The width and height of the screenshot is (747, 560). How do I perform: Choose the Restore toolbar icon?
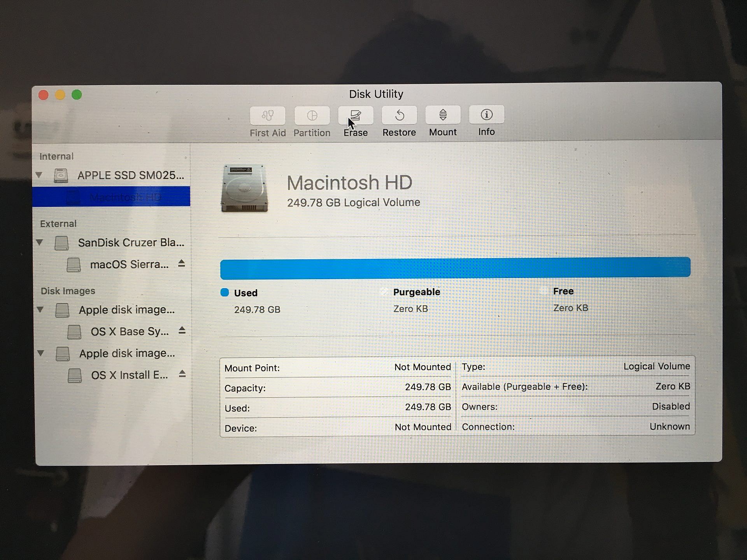tap(399, 115)
